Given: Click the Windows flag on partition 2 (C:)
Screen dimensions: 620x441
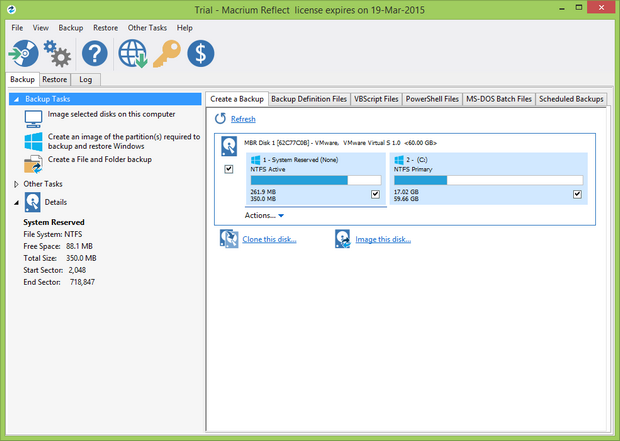Looking at the screenshot, I should 399,160.
